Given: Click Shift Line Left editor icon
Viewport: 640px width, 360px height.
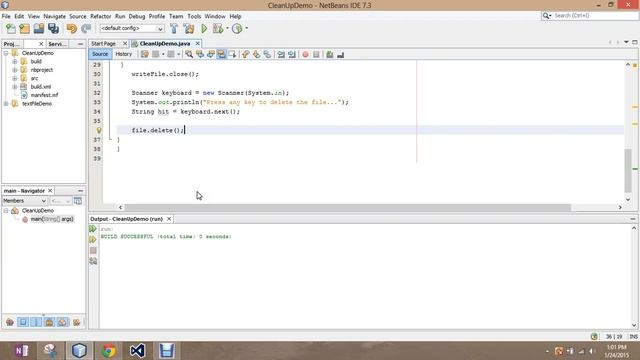Looking at the screenshot, I should click(x=281, y=54).
